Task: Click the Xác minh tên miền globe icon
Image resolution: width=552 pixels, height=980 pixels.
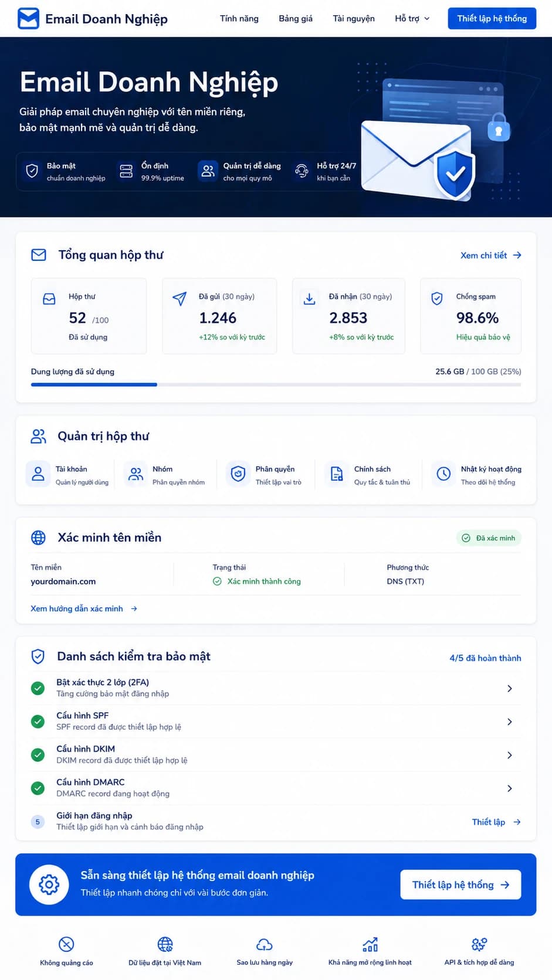Action: 38,537
